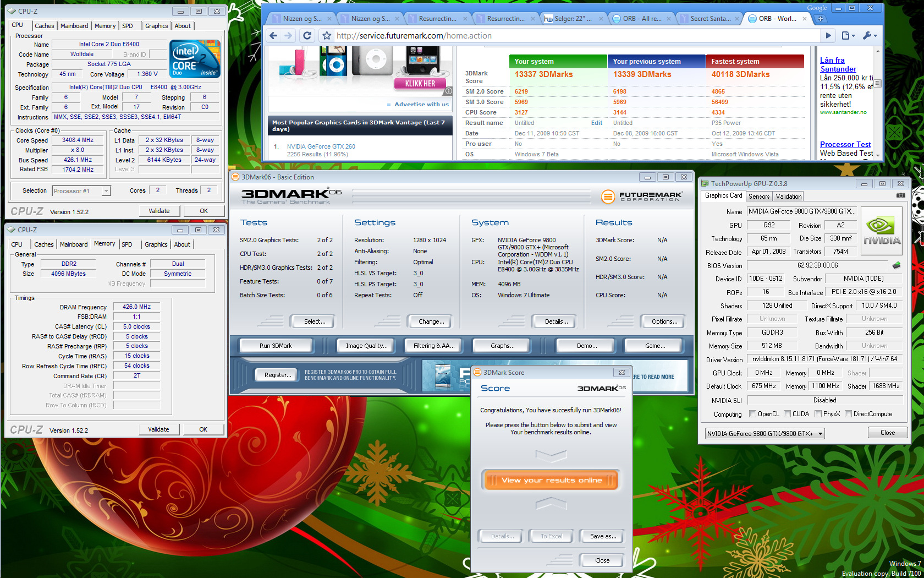Switch to GPU-Z Validation tab
This screenshot has height=578, width=924.
coord(789,197)
